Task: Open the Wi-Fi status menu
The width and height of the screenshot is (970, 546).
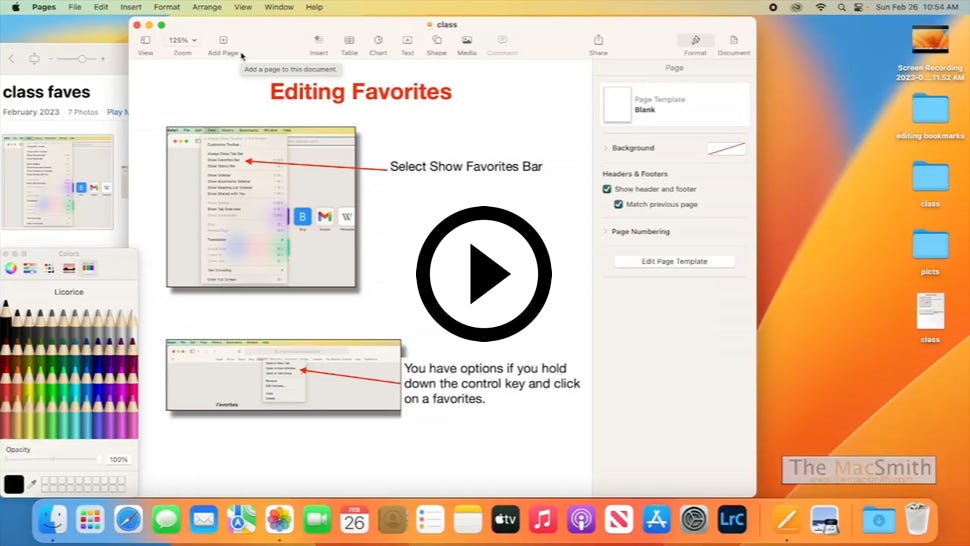Action: pyautogui.click(x=821, y=7)
